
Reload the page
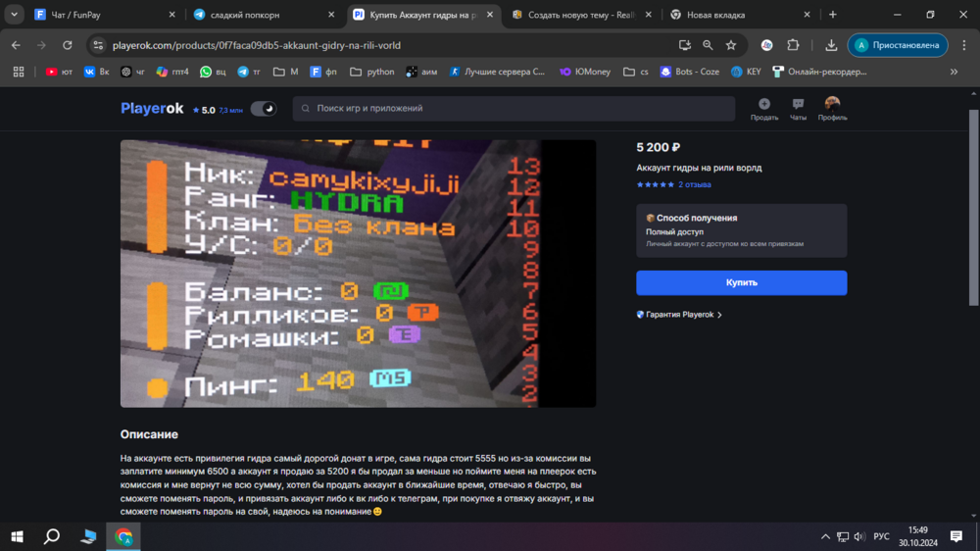[68, 45]
